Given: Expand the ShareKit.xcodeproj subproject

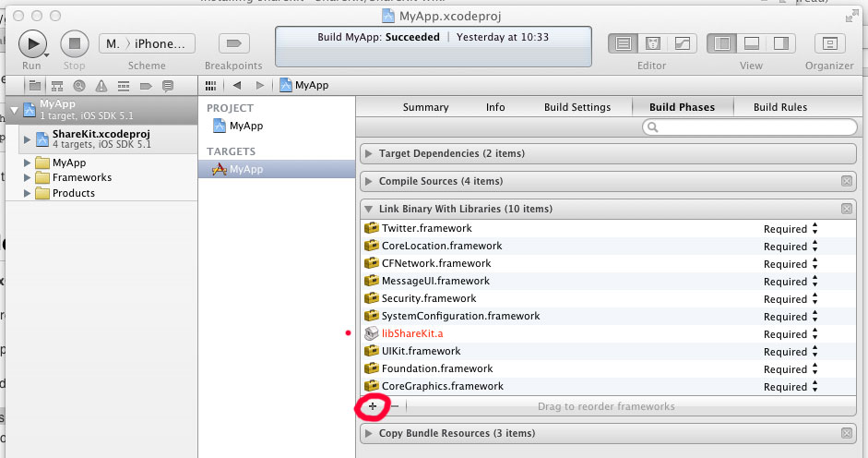Looking at the screenshot, I should click(27, 139).
